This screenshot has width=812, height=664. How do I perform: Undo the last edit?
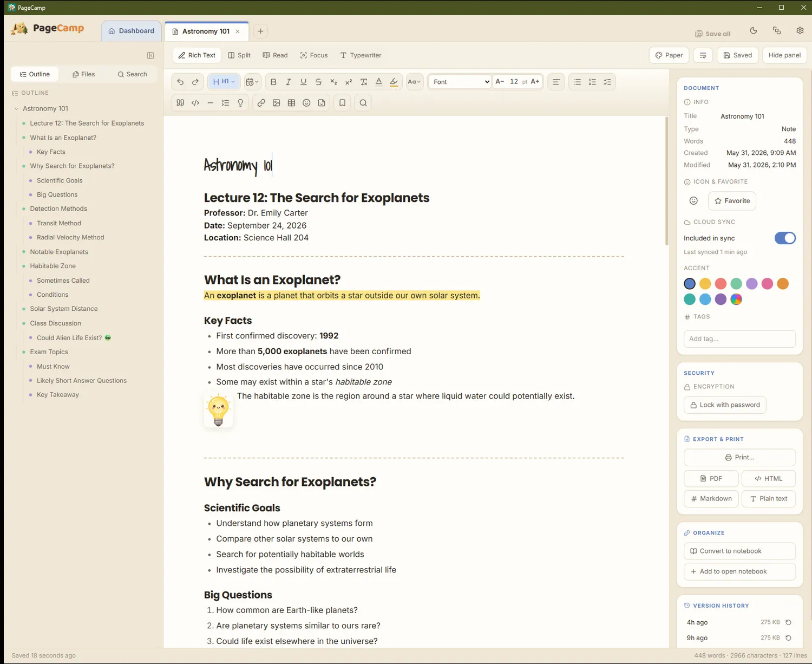tap(180, 82)
